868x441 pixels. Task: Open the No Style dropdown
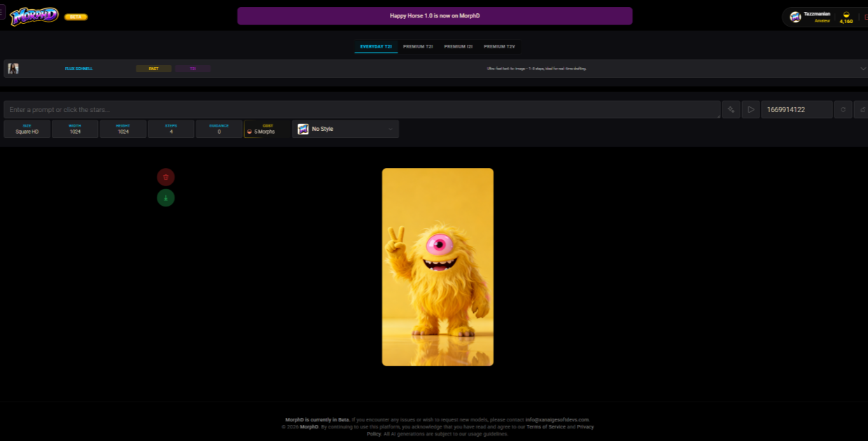[346, 129]
